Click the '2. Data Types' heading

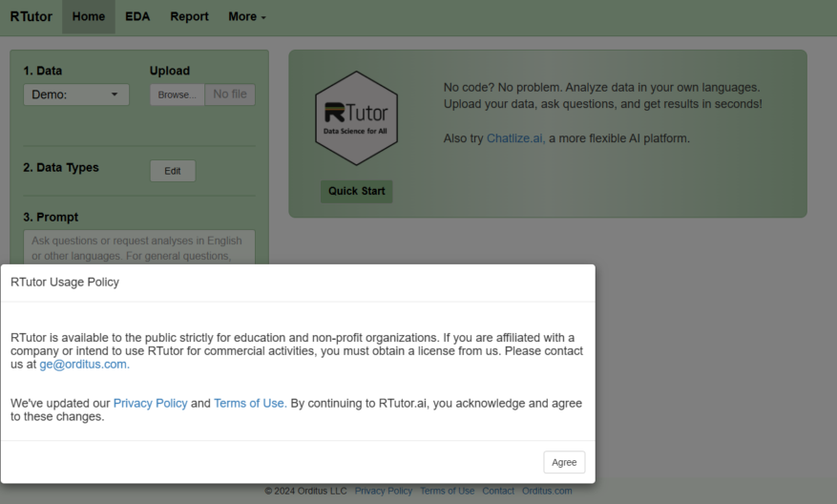61,168
